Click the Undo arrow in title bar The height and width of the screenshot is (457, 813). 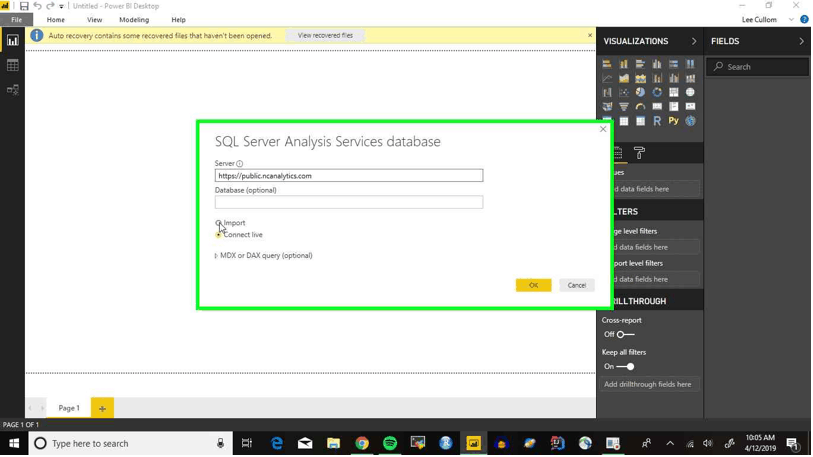pyautogui.click(x=37, y=6)
